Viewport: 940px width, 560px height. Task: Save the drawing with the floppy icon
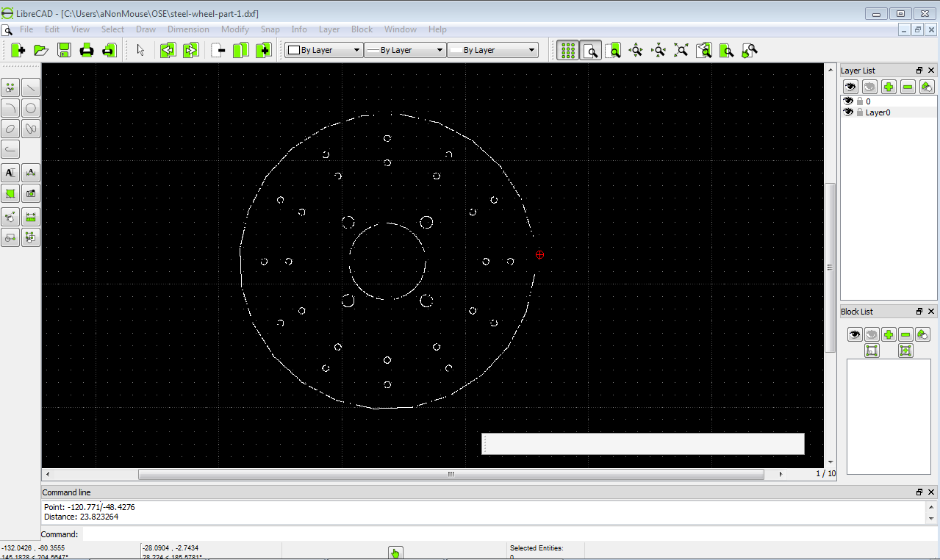[64, 50]
